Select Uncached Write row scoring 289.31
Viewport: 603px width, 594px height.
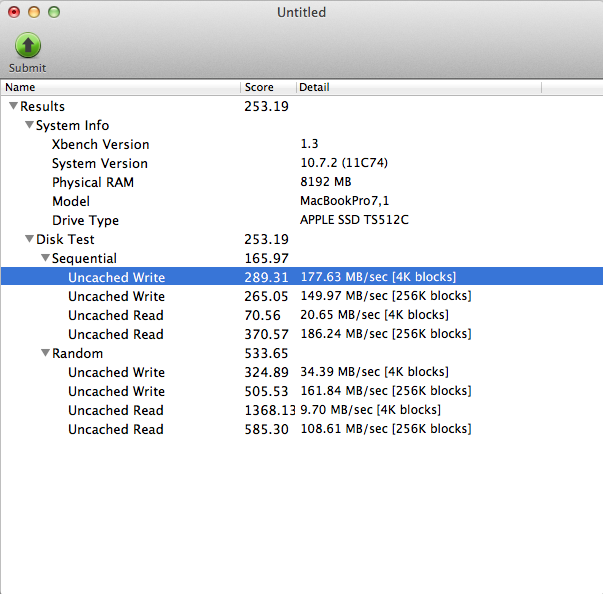(x=302, y=277)
